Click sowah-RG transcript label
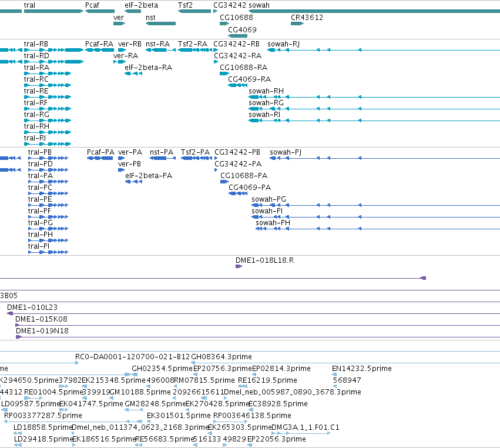The height and width of the screenshot is (448, 500). [266, 102]
